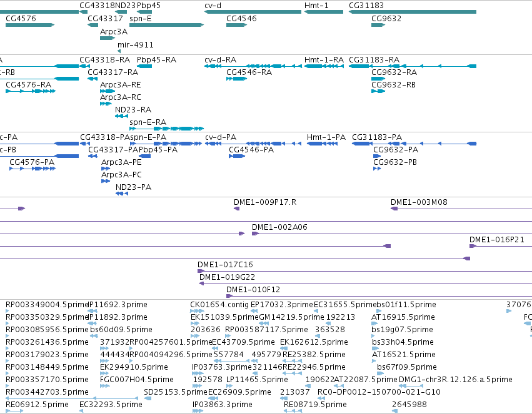The image size is (532, 414).
Task: Click the DME1-009P17.R BAC end marker
Action: point(237,209)
